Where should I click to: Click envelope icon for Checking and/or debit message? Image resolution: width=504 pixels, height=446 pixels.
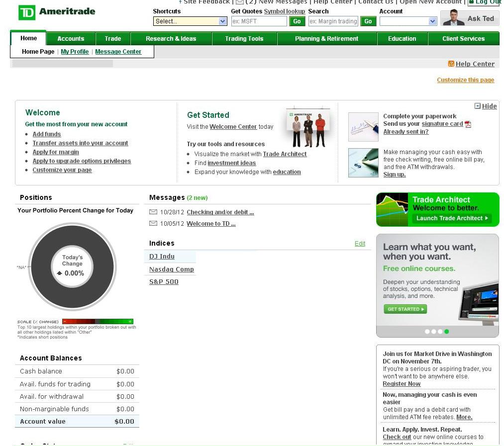pos(153,212)
